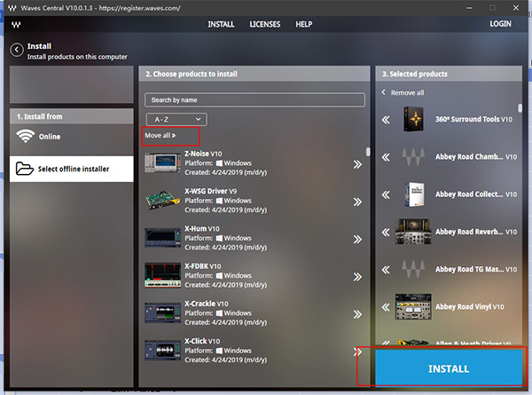Image resolution: width=532 pixels, height=395 pixels.
Task: Click the product list scrollbar thumb
Action: 368,152
